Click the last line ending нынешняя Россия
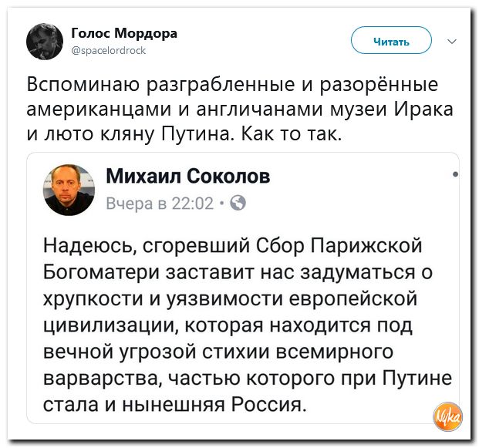 tap(174, 404)
